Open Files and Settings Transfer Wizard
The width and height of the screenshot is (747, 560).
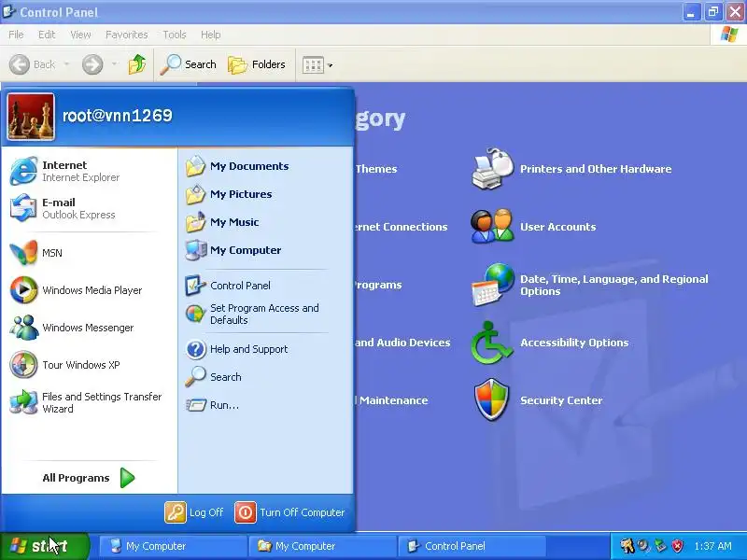(x=89, y=402)
